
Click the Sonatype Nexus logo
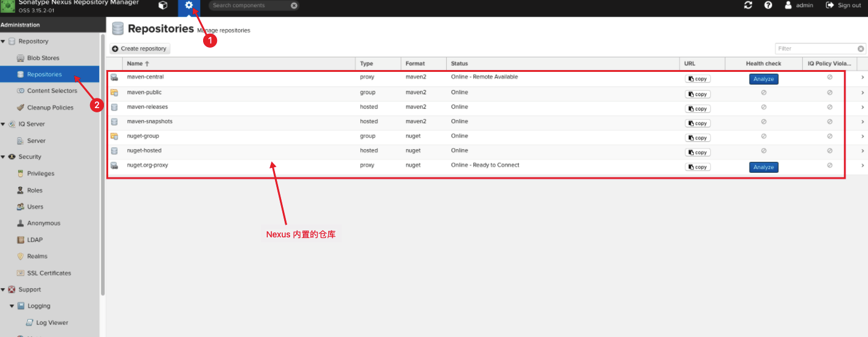coord(8,7)
